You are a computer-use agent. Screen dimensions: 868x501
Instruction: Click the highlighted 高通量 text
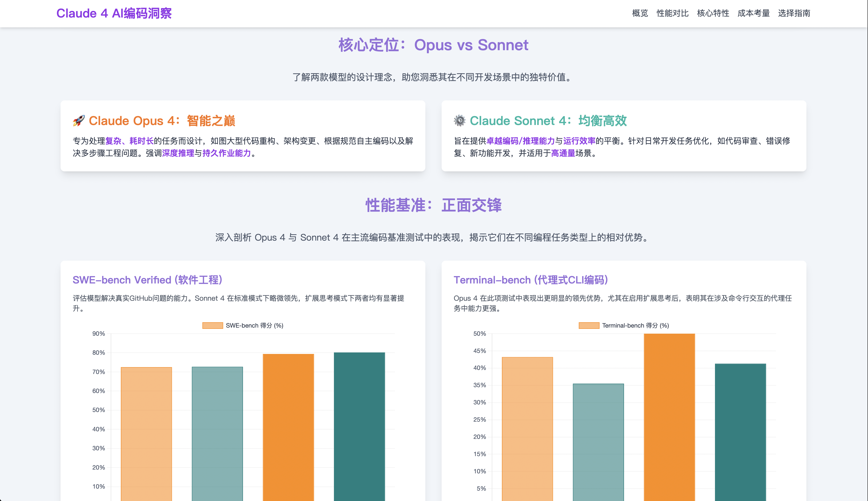click(563, 153)
